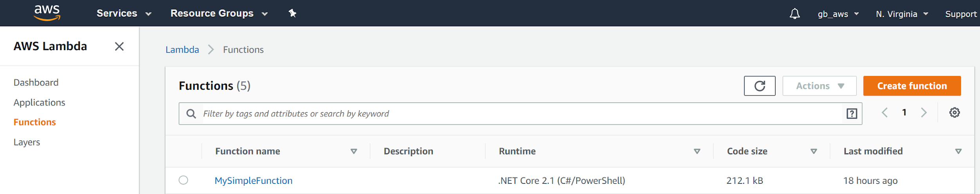Screen dimensions: 980x194
Task: Select Functions in the sidebar
Action: (x=34, y=122)
